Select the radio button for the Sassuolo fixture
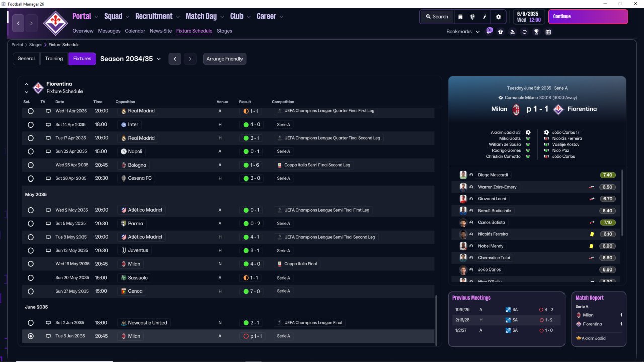The image size is (644, 362). click(x=31, y=278)
